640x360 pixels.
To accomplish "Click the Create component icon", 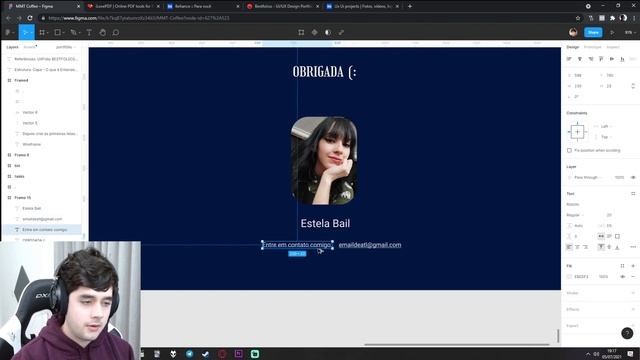I will coord(314,32).
